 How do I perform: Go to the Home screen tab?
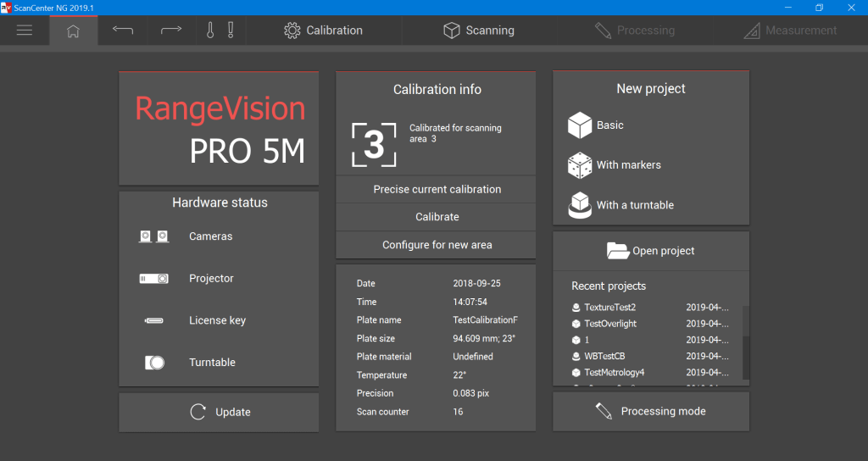pos(73,31)
